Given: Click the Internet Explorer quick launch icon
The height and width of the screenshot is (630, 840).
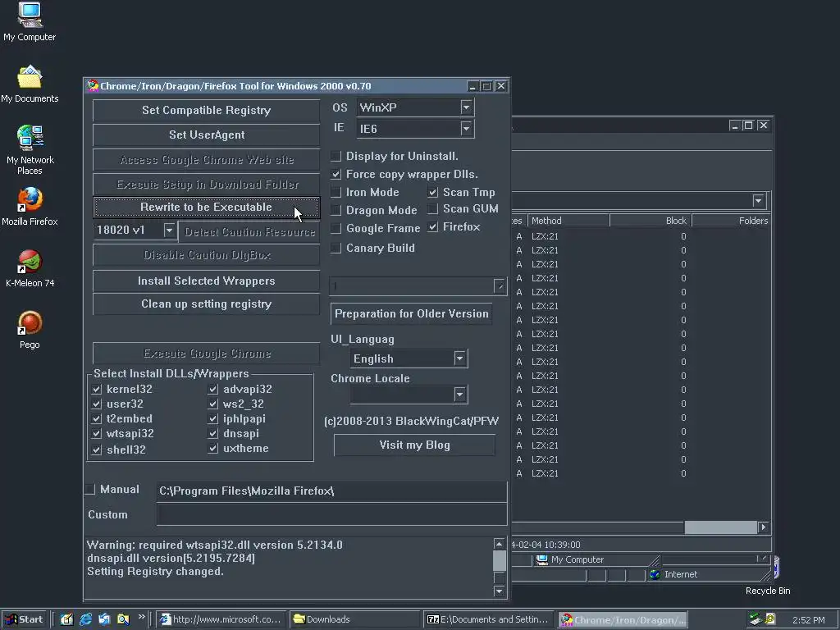Looking at the screenshot, I should [x=85, y=619].
